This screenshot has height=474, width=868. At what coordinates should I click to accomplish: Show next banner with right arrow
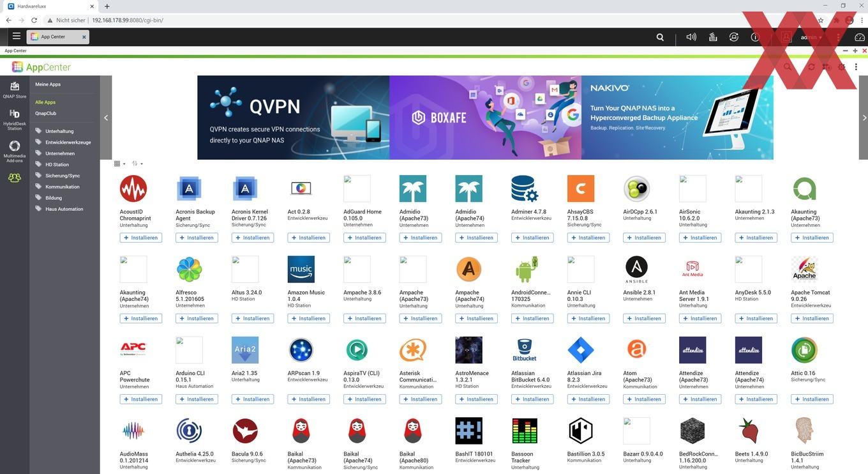(x=864, y=118)
